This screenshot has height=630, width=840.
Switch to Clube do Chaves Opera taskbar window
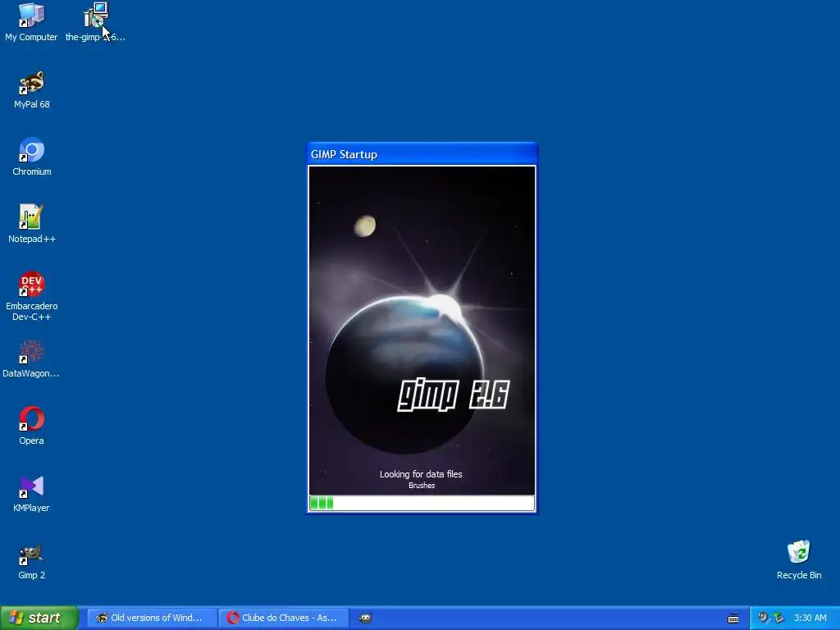[284, 618]
